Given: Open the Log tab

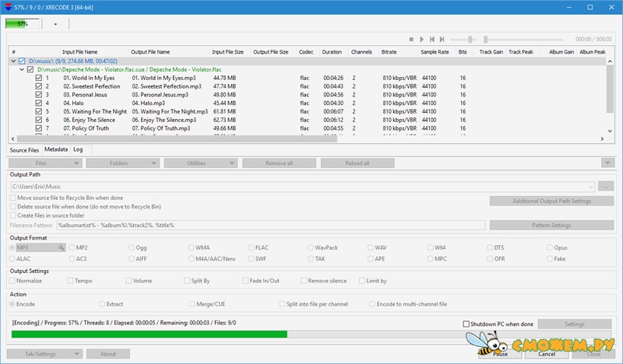Looking at the screenshot, I should [78, 149].
